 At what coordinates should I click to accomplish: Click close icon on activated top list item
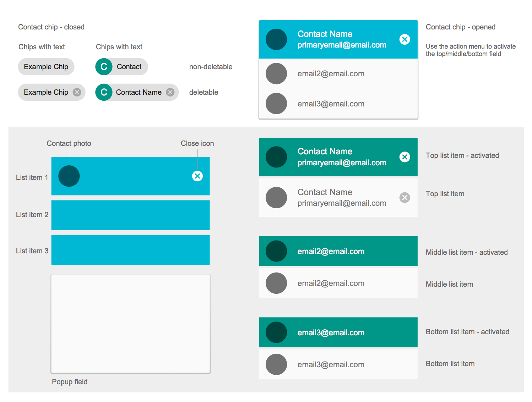click(405, 157)
